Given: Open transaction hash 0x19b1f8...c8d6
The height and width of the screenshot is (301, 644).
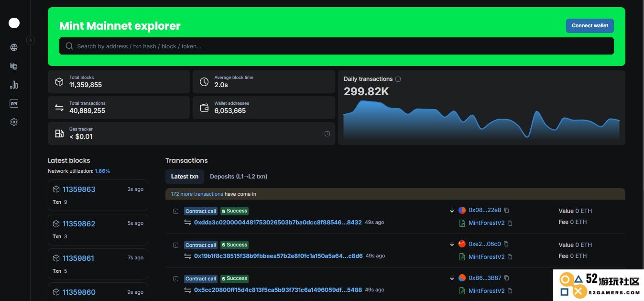Looking at the screenshot, I should tap(278, 256).
